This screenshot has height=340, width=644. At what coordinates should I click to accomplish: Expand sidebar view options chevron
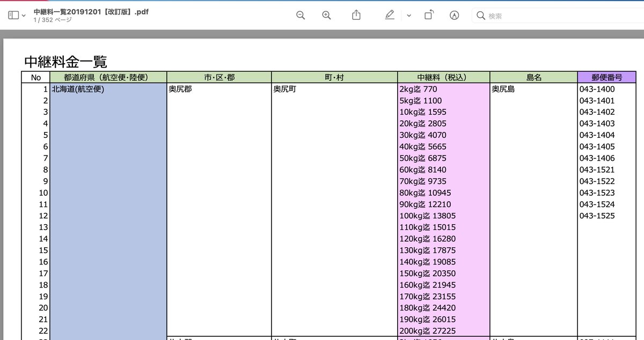click(24, 16)
